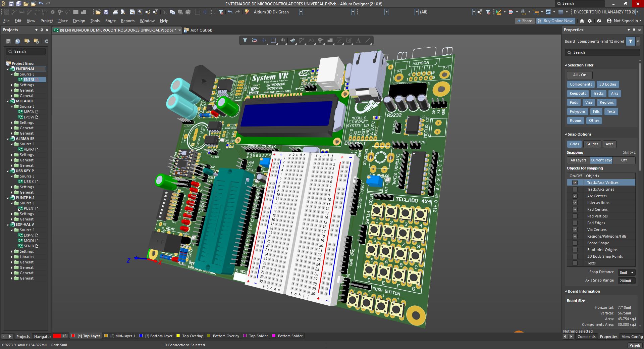Image resolution: width=644 pixels, height=349 pixels.
Task: Open the Home page icon
Action: (x=582, y=21)
